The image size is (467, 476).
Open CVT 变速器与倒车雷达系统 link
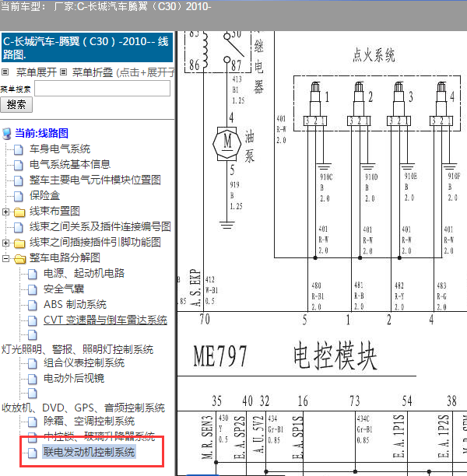coord(105,320)
